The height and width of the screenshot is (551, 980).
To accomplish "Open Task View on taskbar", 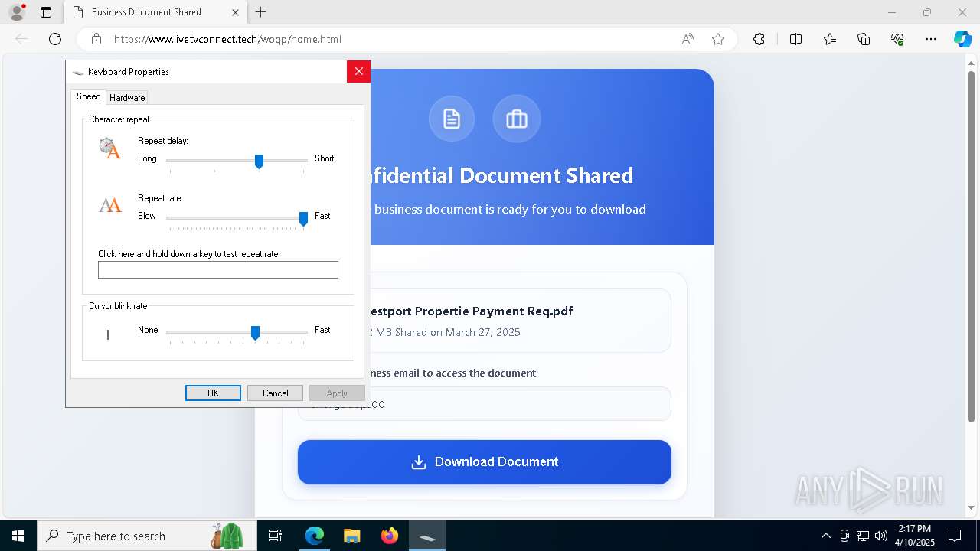I will coord(276,536).
